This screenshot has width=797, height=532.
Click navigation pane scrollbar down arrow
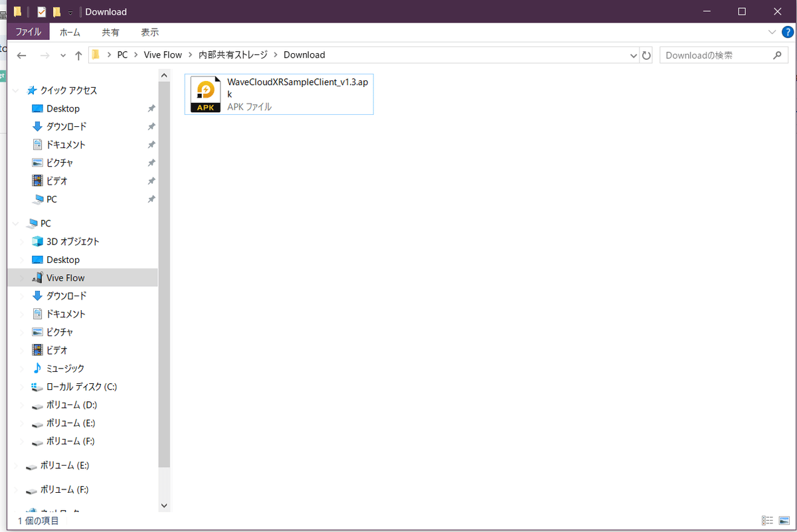(x=165, y=506)
